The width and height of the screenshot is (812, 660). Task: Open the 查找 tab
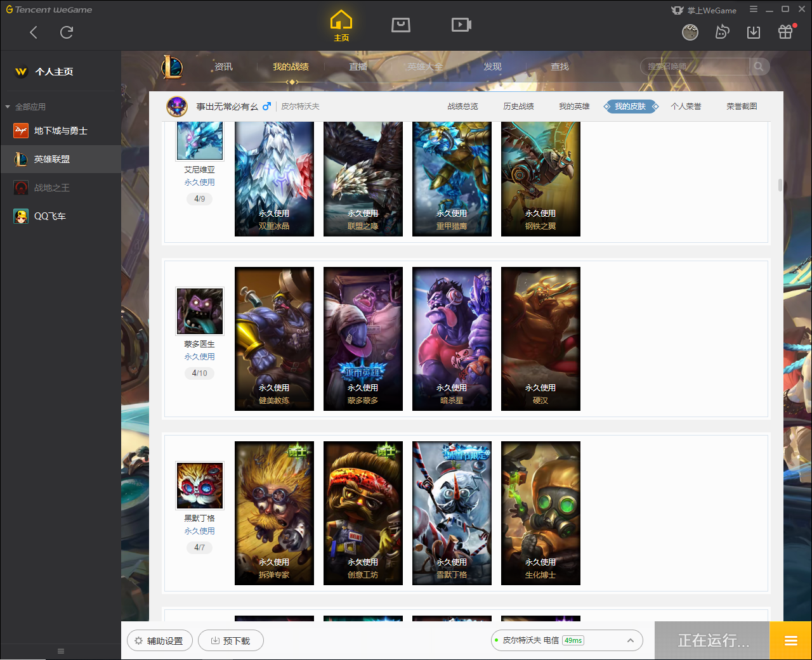pos(560,67)
